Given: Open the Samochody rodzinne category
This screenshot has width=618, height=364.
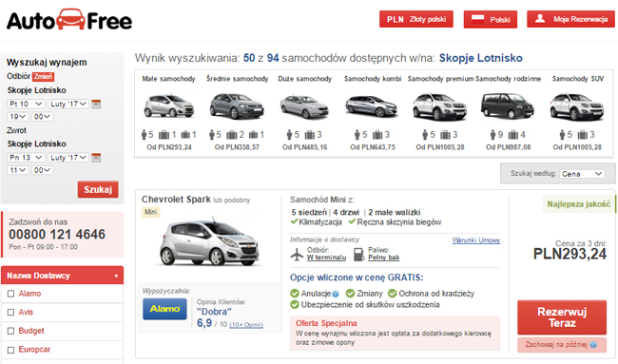Looking at the screenshot, I should point(509,79).
